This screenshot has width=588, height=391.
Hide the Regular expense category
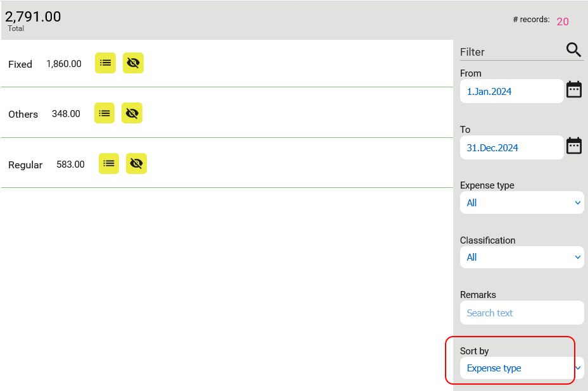[136, 164]
